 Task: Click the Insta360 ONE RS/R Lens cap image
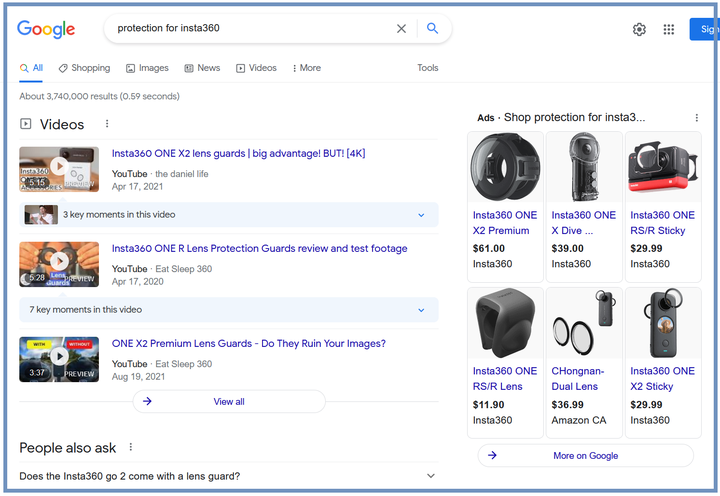505,323
